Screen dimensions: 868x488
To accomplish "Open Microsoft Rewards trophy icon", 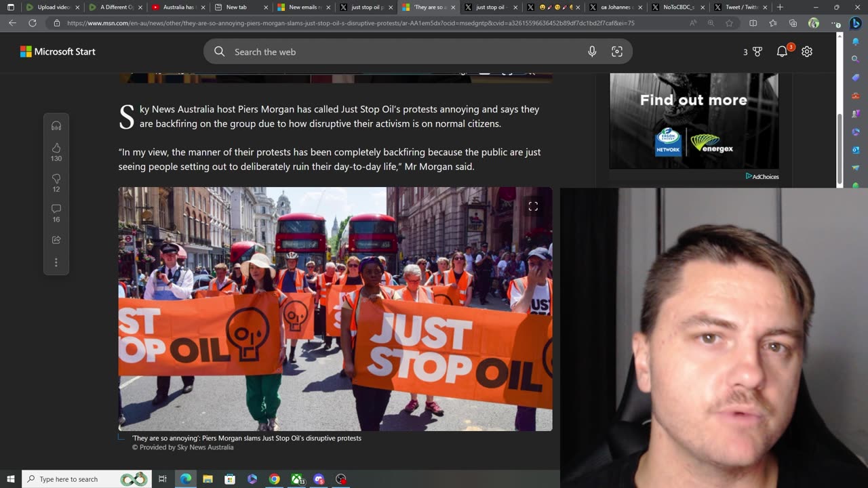I will [x=757, y=52].
